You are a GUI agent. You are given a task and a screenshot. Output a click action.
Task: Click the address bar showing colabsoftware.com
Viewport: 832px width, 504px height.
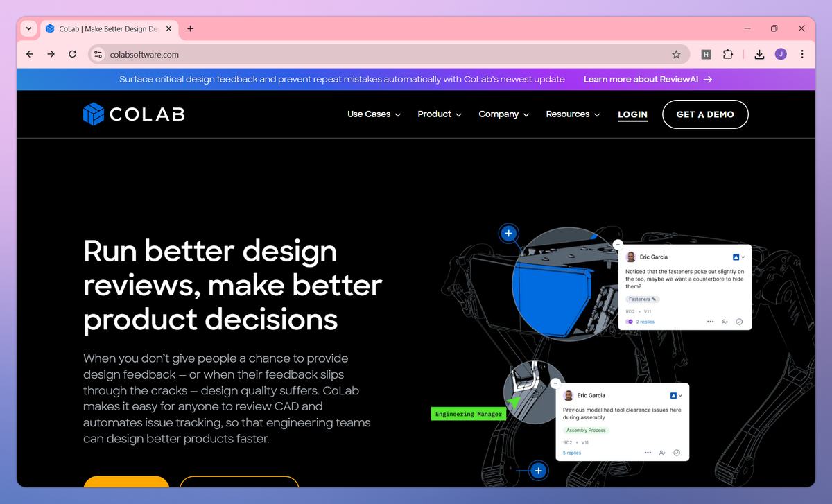click(388, 54)
